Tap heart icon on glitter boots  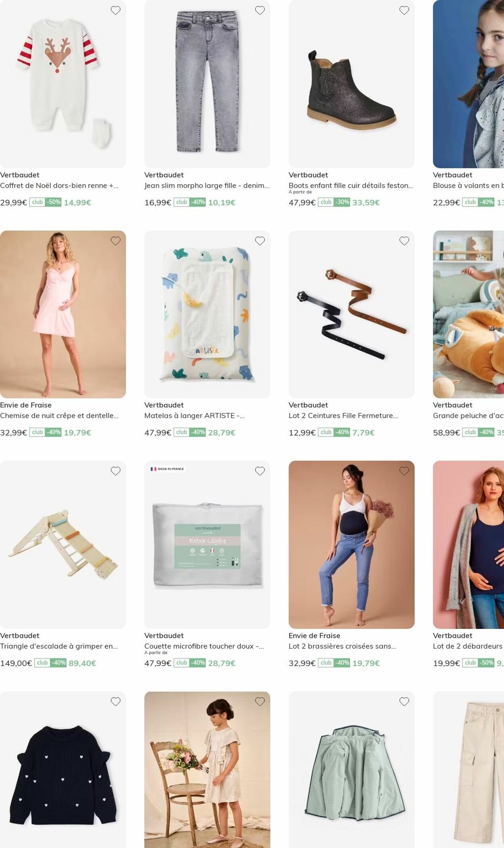(x=404, y=10)
